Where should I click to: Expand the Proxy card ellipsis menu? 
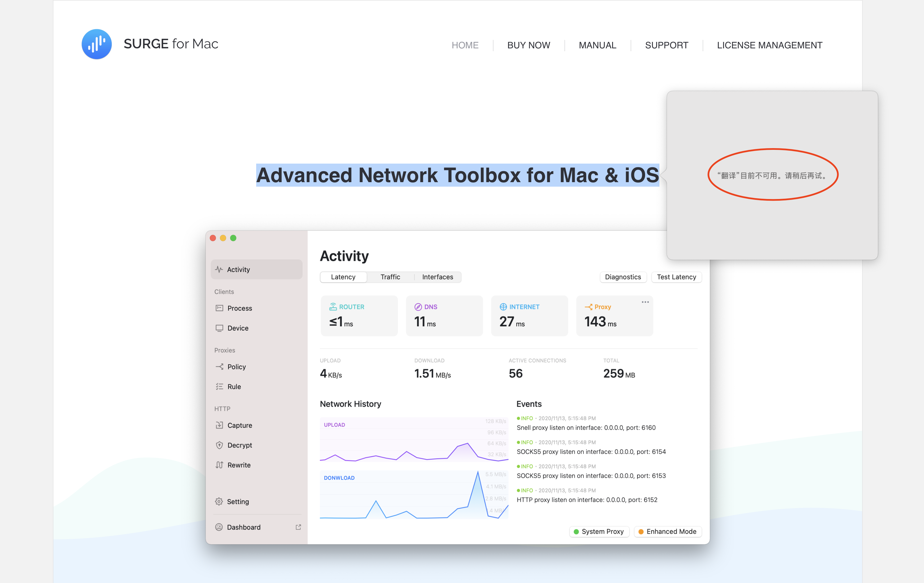645,302
